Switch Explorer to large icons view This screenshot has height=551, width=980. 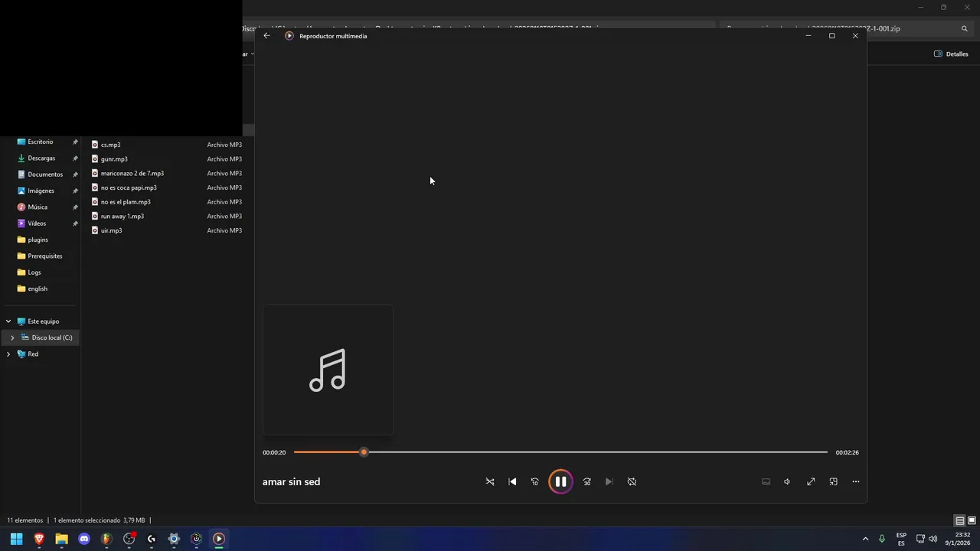pos(972,520)
